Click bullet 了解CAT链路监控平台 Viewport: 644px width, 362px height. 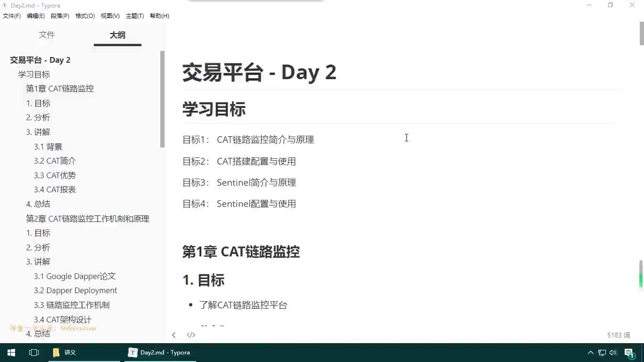tap(243, 305)
